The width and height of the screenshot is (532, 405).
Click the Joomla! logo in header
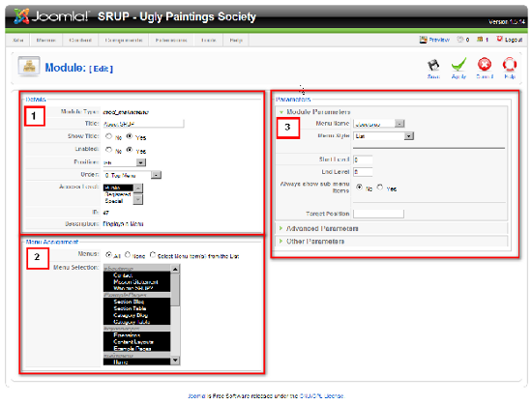pos(51,15)
